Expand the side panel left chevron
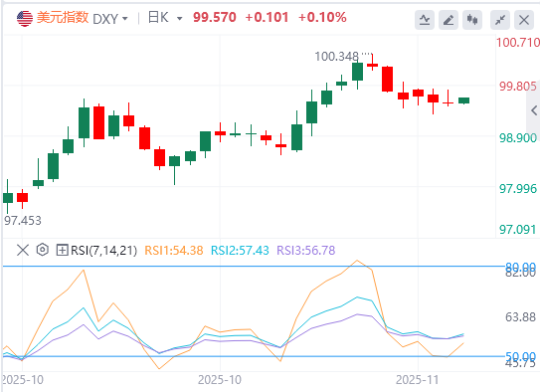This screenshot has height=392, width=540. pyautogui.click(x=534, y=110)
